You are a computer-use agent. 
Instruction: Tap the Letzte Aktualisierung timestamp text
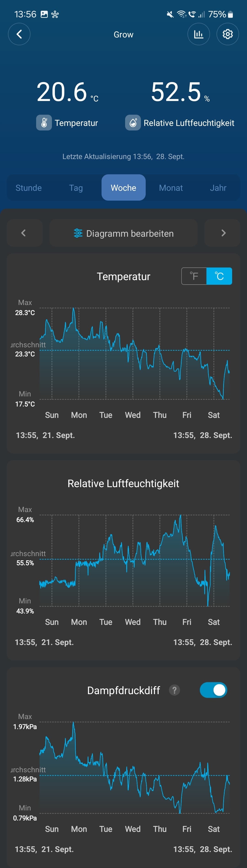(x=123, y=156)
